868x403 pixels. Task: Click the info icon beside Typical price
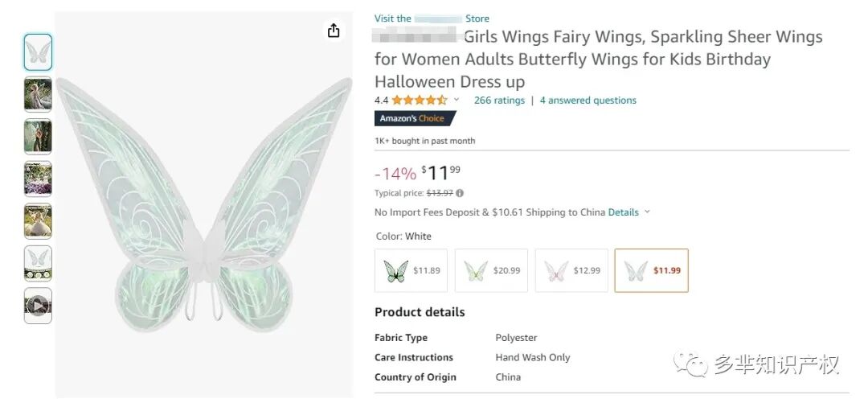click(x=460, y=193)
